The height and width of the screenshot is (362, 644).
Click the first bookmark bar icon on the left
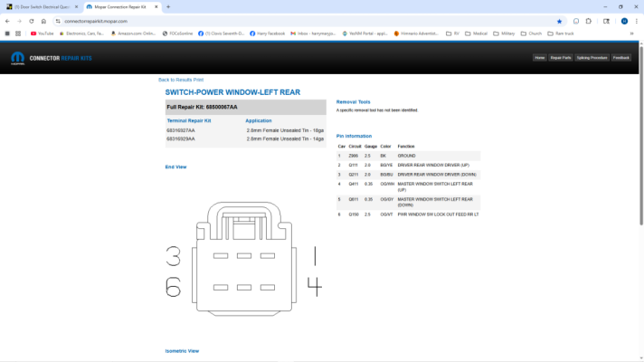tap(7, 33)
